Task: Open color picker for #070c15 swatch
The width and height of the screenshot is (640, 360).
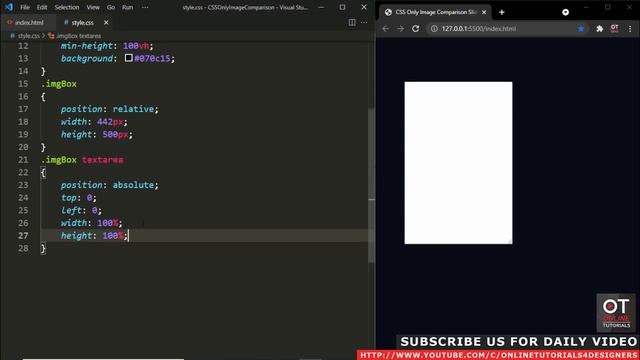Action: (129, 58)
